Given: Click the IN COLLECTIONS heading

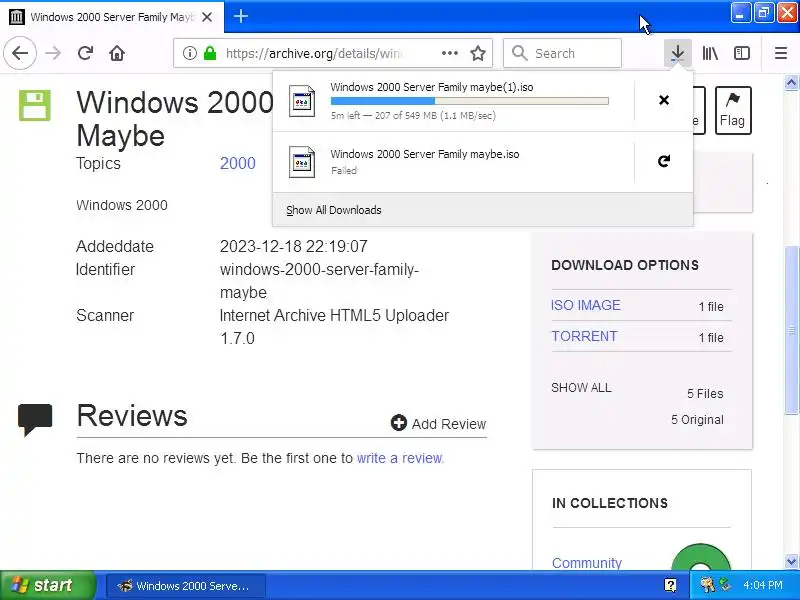Looking at the screenshot, I should (610, 503).
